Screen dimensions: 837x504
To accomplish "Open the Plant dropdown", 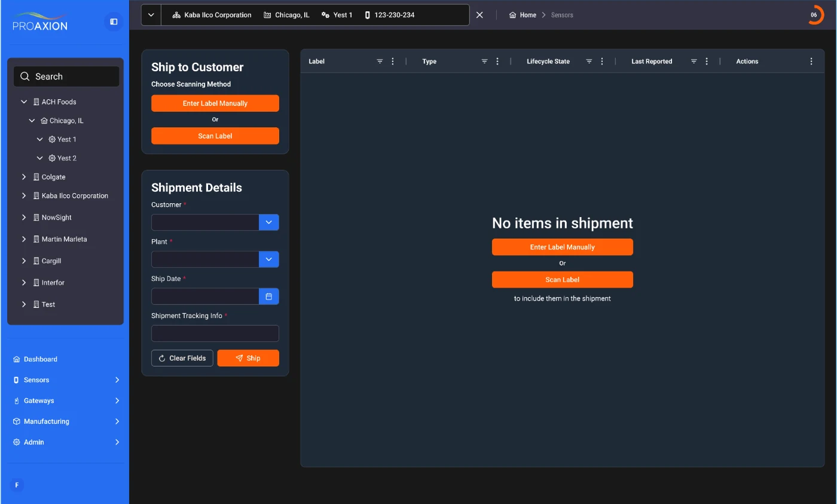I will coord(268,259).
